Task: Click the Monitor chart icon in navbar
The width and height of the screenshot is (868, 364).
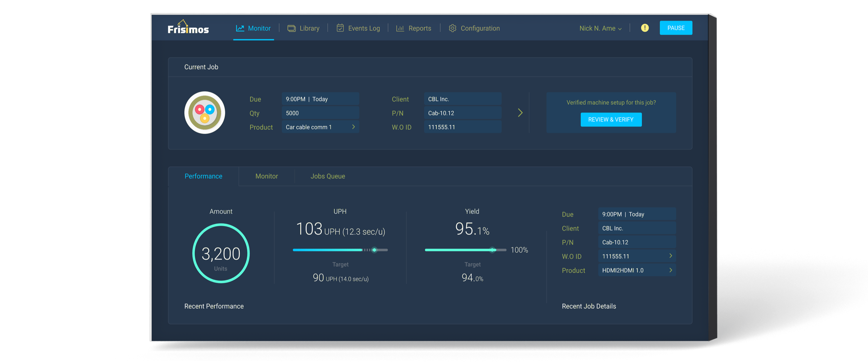Action: [240, 28]
